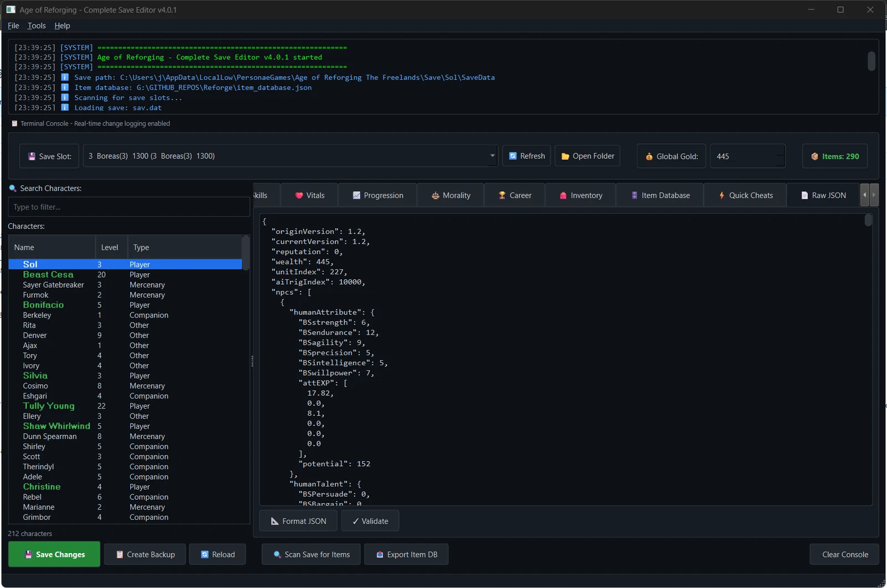Viewport: 887px width, 588px height.
Task: Click the reload arrows icon on Reload
Action: point(205,554)
